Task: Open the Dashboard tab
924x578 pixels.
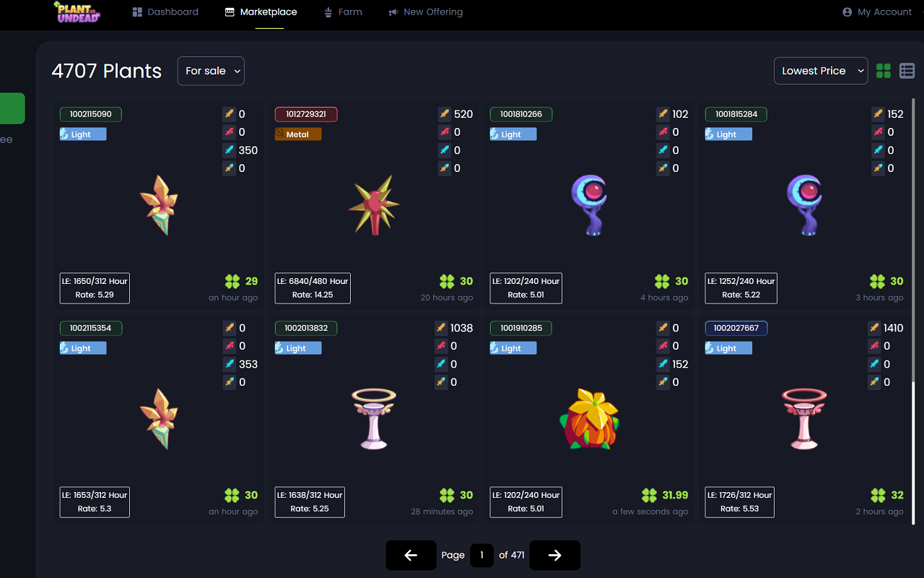Action: click(165, 12)
